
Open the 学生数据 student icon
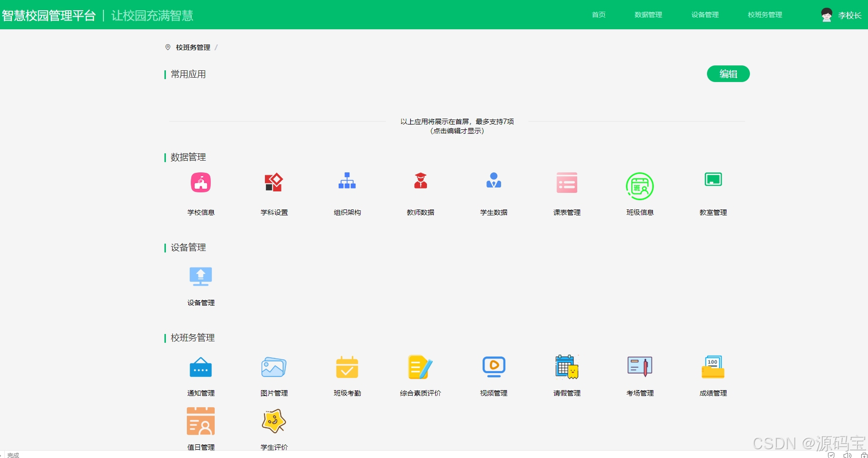[x=494, y=180]
